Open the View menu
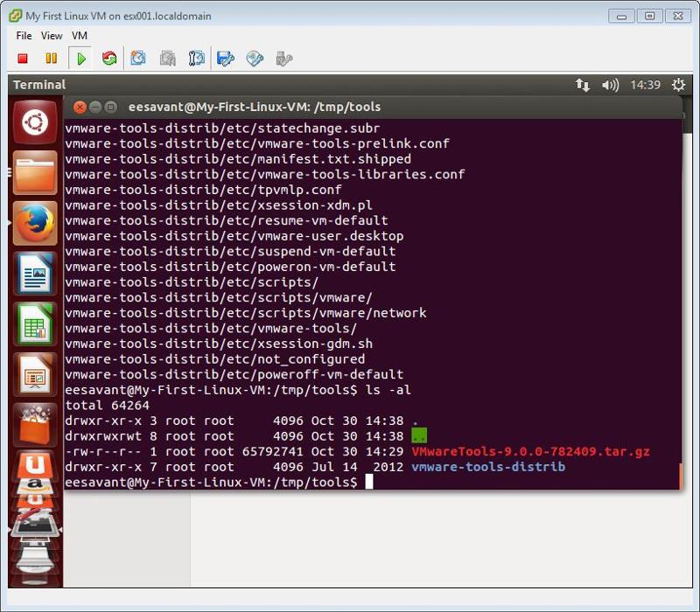The image size is (700, 612). pyautogui.click(x=52, y=36)
